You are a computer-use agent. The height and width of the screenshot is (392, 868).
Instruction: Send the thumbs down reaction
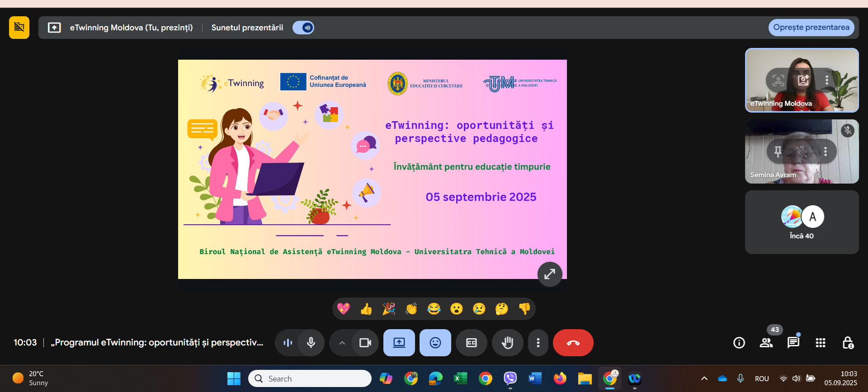coord(524,309)
